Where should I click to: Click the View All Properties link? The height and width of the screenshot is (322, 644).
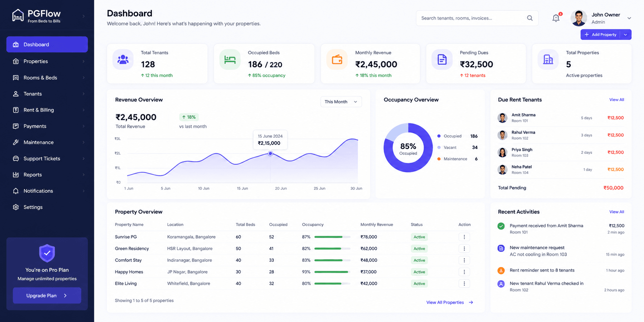click(449, 302)
